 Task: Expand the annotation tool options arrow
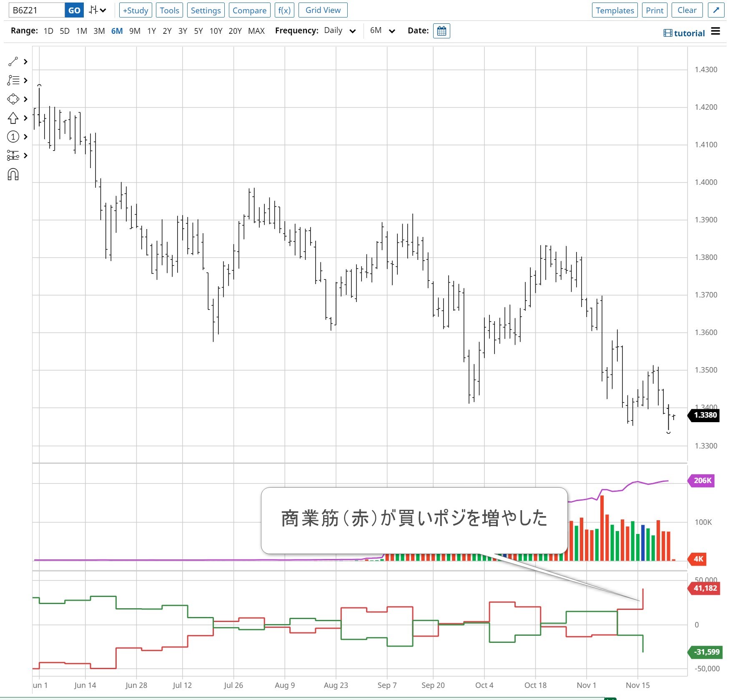[25, 81]
